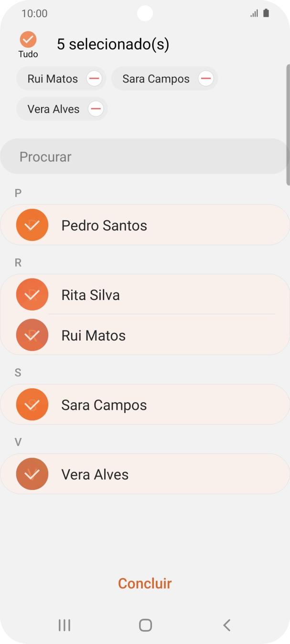Tap Concluir to confirm selection
This screenshot has width=290, height=644.
click(x=145, y=583)
